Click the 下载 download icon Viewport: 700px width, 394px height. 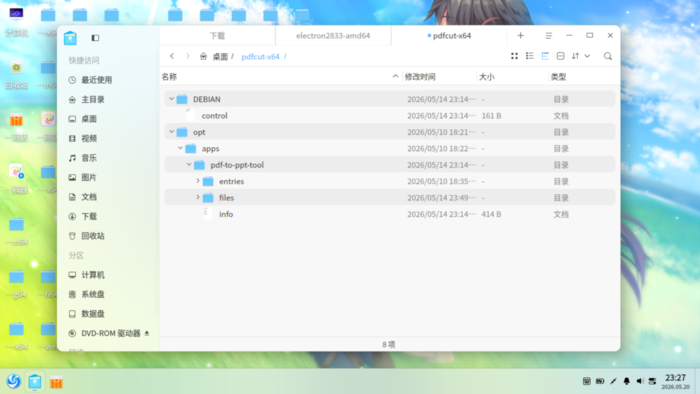pos(72,216)
